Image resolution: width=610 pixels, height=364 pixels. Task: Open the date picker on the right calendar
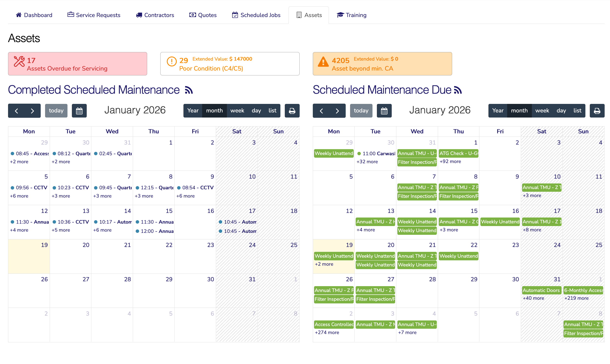(384, 111)
